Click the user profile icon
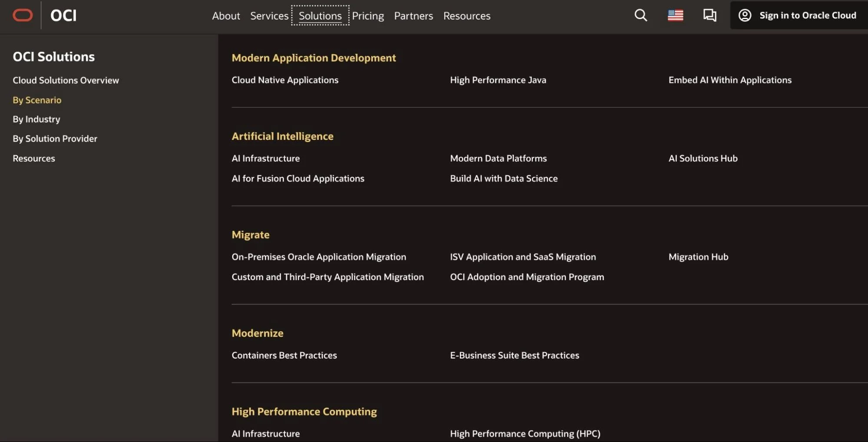The height and width of the screenshot is (442, 868). [x=745, y=15]
